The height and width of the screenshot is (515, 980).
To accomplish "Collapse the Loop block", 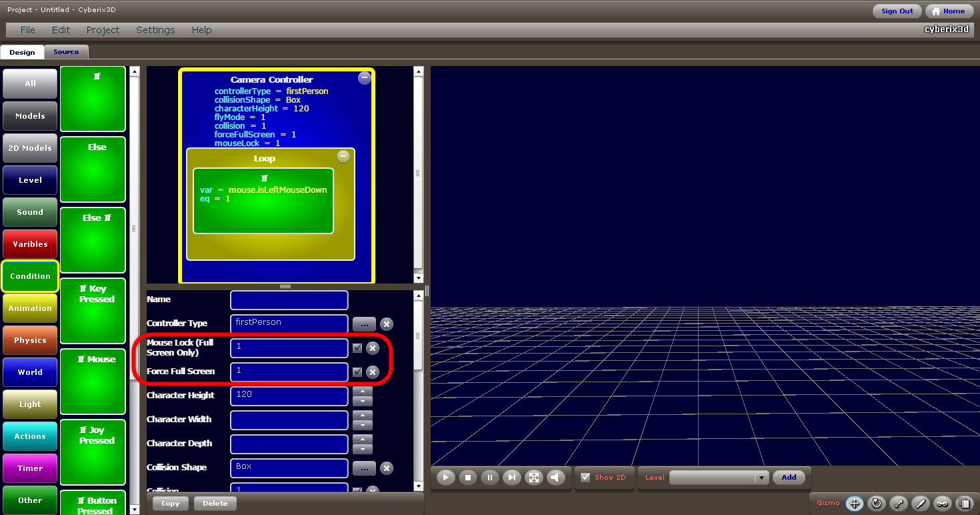I will pyautogui.click(x=343, y=157).
